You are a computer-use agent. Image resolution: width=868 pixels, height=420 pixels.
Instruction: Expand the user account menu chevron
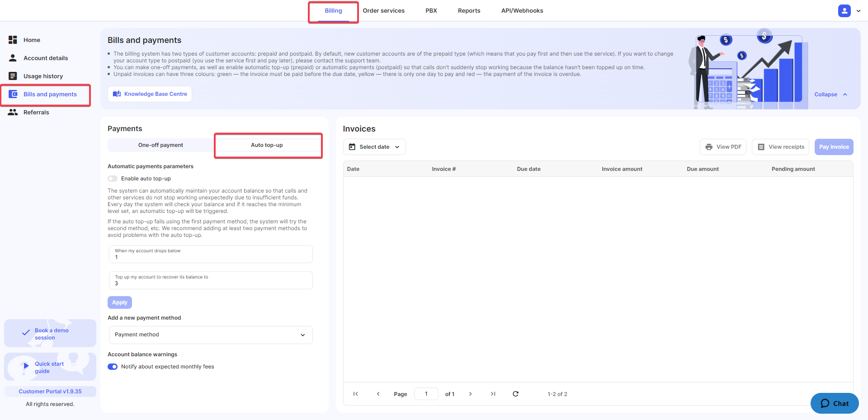[859, 11]
